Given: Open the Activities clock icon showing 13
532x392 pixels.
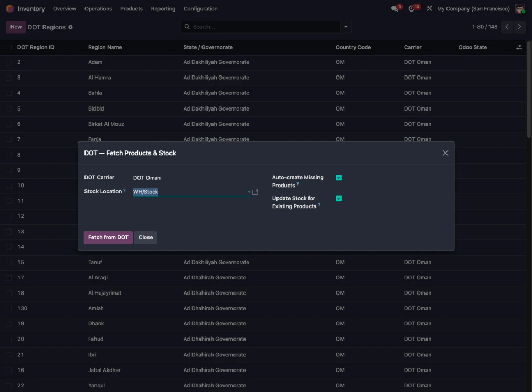Looking at the screenshot, I should [x=412, y=8].
